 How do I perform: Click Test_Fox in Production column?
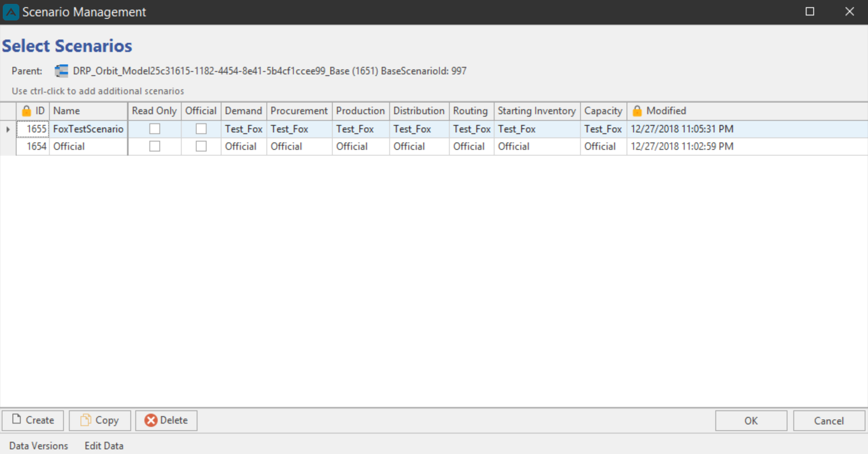pyautogui.click(x=361, y=129)
